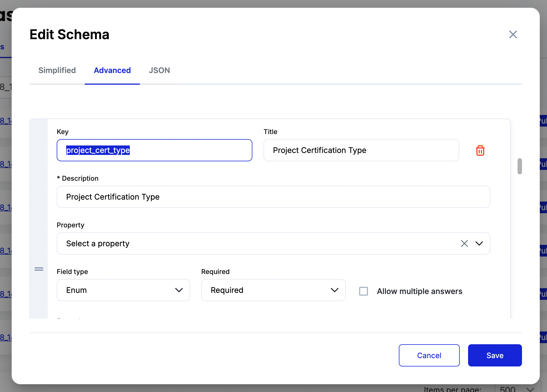Save the schema changes
Viewport: 547px width, 392px height.
pyautogui.click(x=495, y=355)
